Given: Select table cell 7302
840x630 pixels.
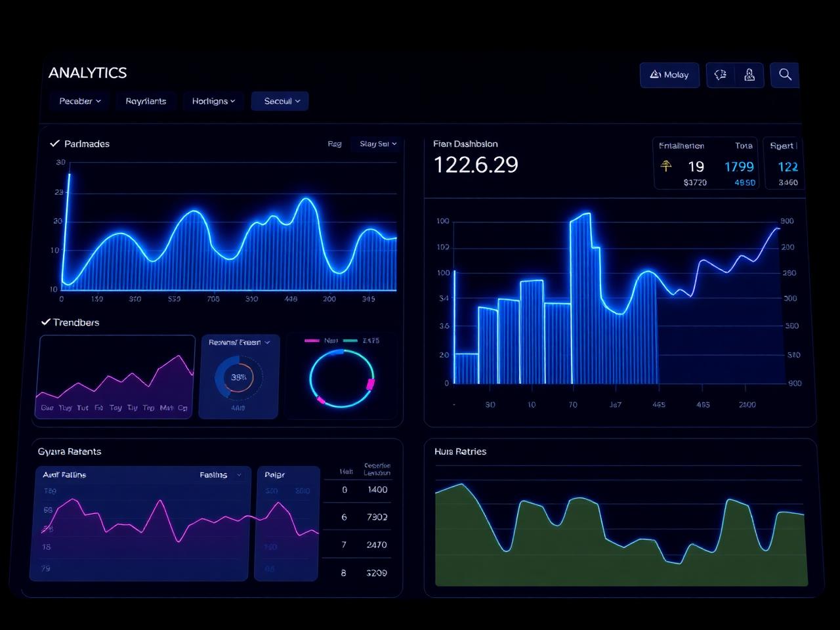Looking at the screenshot, I should tap(377, 517).
